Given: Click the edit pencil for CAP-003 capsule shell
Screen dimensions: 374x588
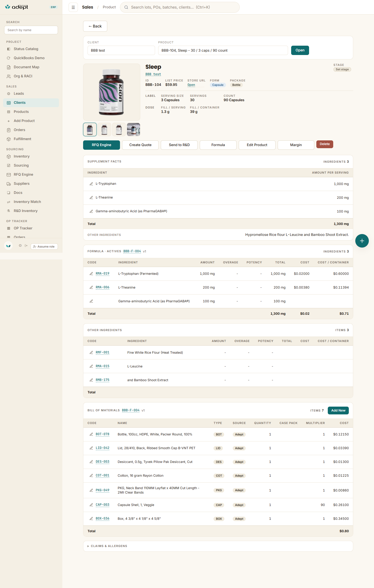Looking at the screenshot, I should [91, 505].
